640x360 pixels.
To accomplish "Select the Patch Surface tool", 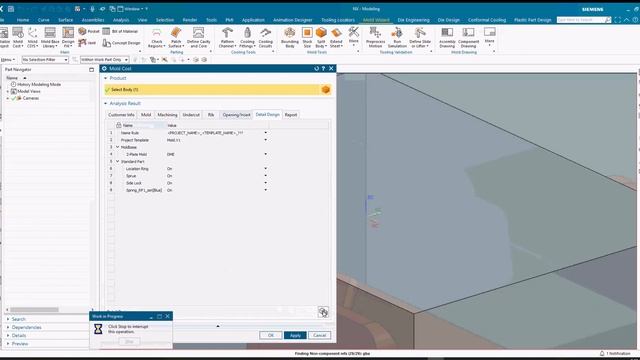I will click(x=176, y=37).
